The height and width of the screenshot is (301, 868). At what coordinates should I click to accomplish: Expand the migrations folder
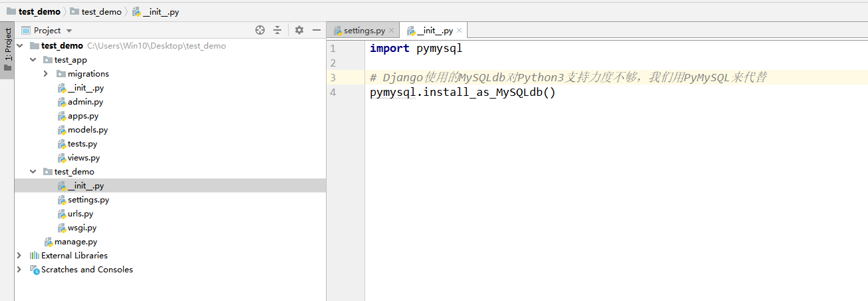point(46,74)
